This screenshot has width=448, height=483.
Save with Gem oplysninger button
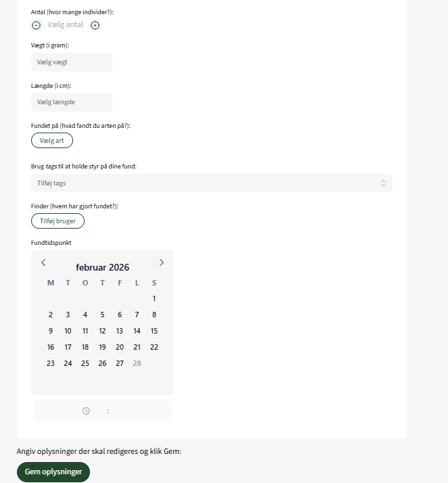coord(53,471)
